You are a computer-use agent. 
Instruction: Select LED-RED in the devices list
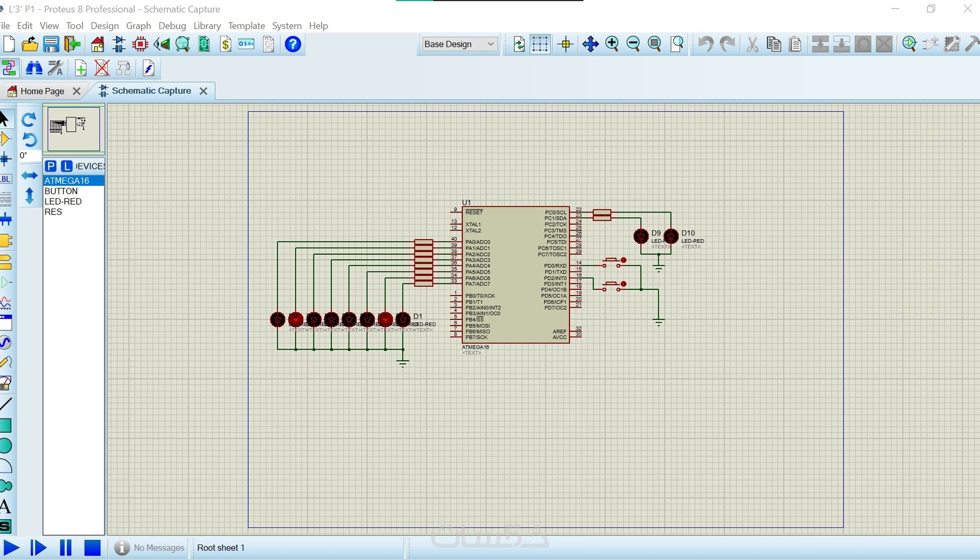point(63,202)
